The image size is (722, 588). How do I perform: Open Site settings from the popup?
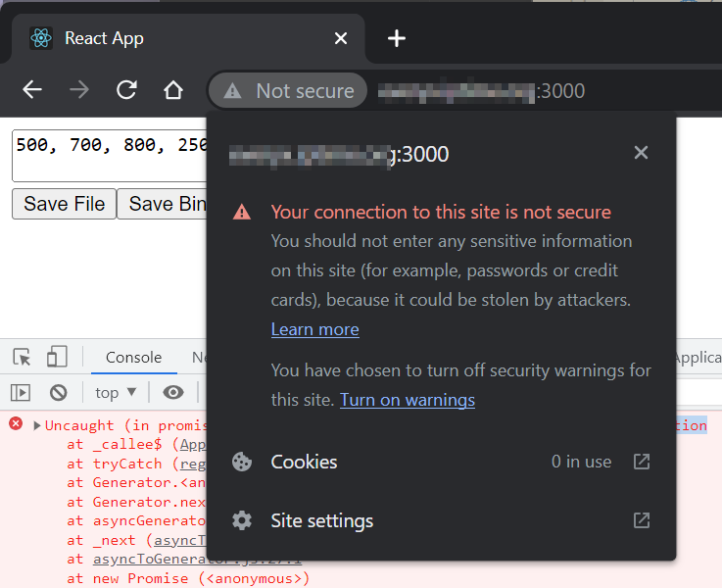point(441,520)
